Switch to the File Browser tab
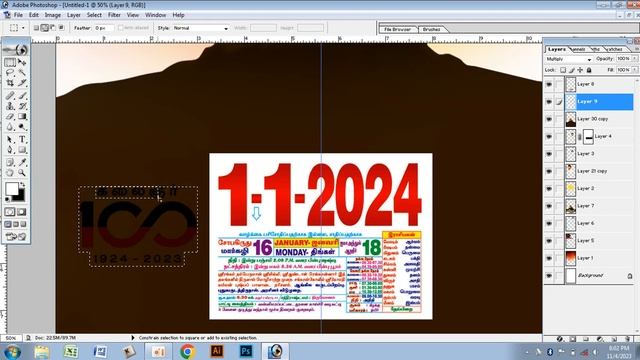The height and width of the screenshot is (360, 640). click(x=398, y=29)
